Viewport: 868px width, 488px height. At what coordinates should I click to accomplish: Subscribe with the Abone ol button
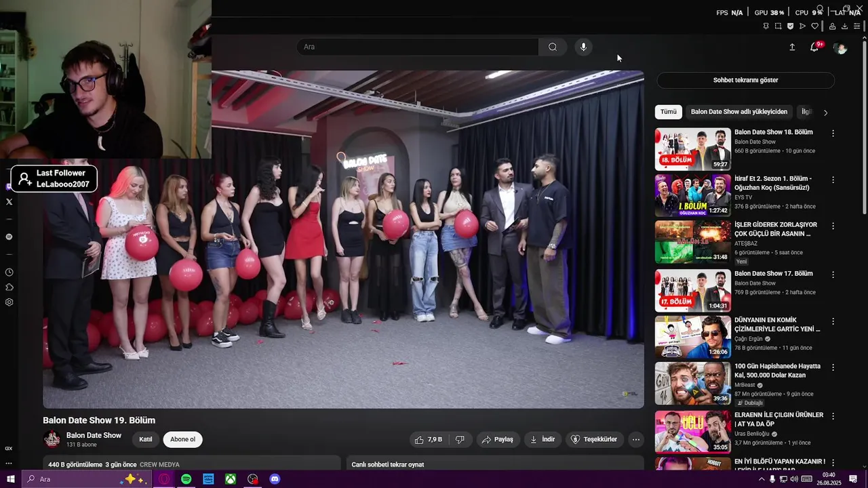click(x=182, y=439)
